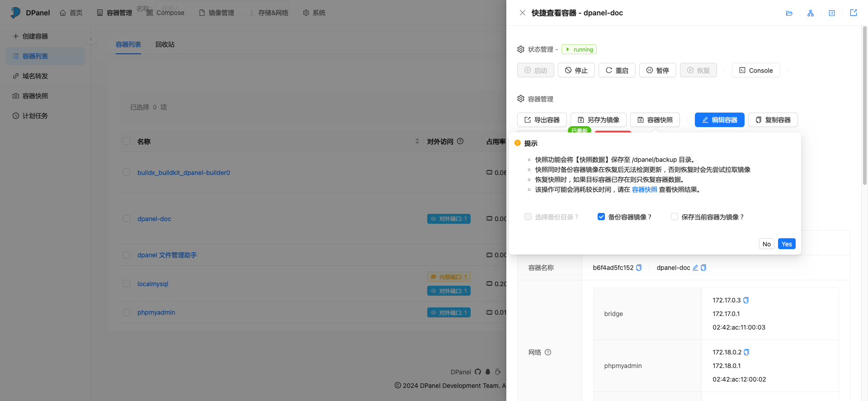The height and width of the screenshot is (401, 868).
Task: Check the dpanel-doc row checkbox
Action: [127, 218]
